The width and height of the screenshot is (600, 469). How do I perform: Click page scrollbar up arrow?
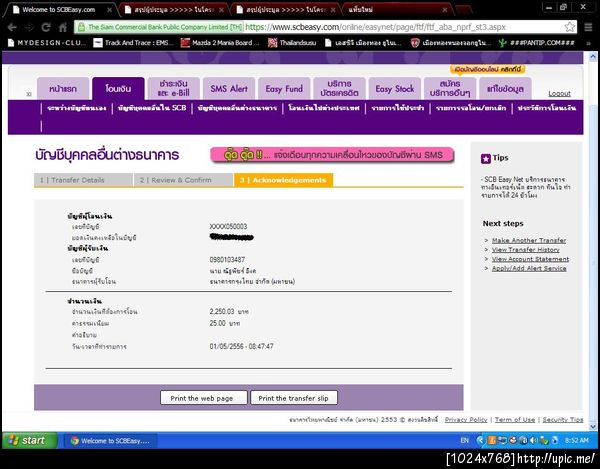593,57
